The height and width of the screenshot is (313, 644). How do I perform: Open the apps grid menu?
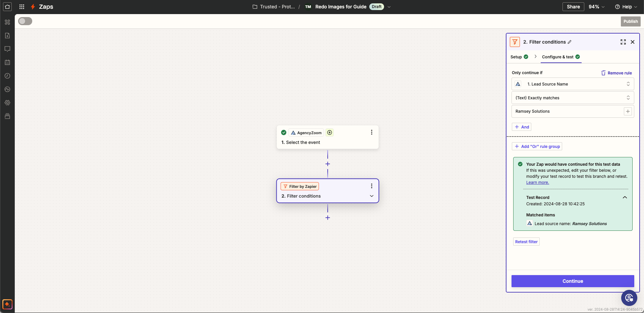pos(22,7)
